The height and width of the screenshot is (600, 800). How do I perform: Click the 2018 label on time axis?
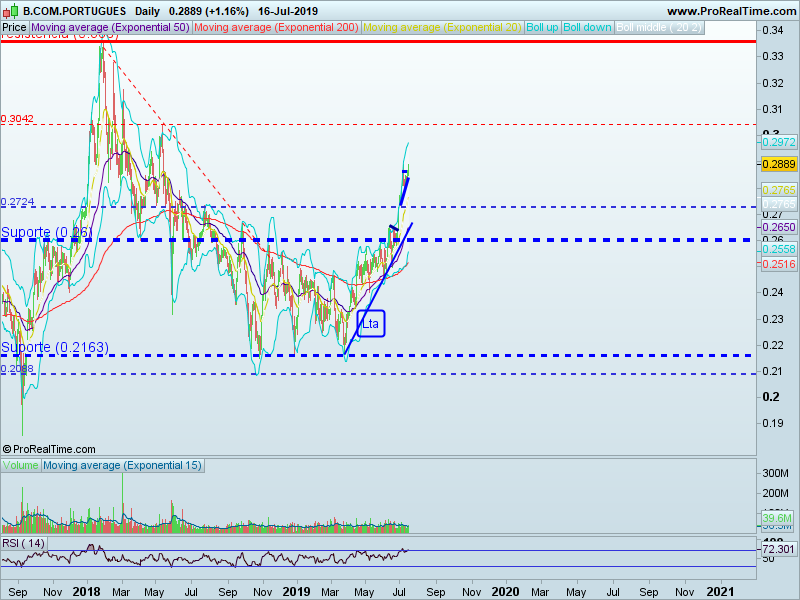click(x=87, y=592)
